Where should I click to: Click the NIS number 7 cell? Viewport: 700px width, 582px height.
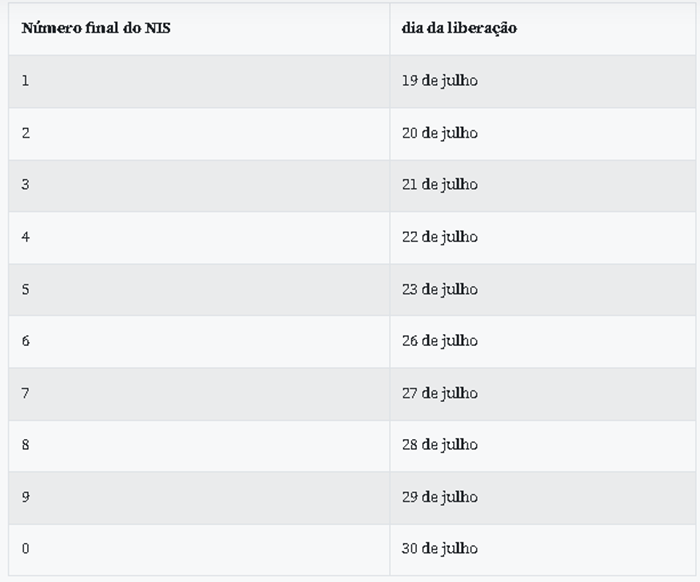click(26, 393)
